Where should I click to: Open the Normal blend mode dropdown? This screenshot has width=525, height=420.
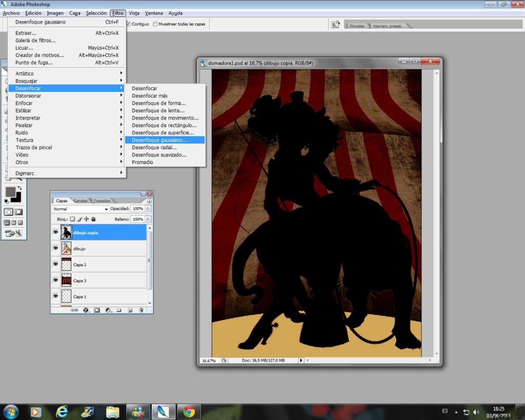[x=80, y=209]
